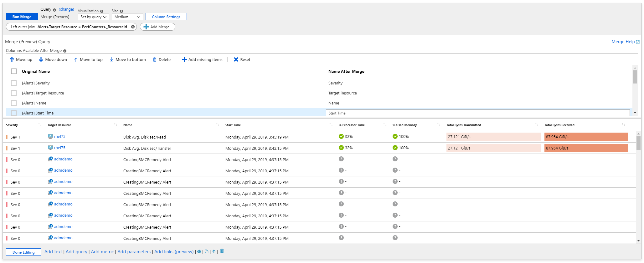This screenshot has width=644, height=263.
Task: Open the Visualization 'Set by query' dropdown
Action: coord(94,17)
